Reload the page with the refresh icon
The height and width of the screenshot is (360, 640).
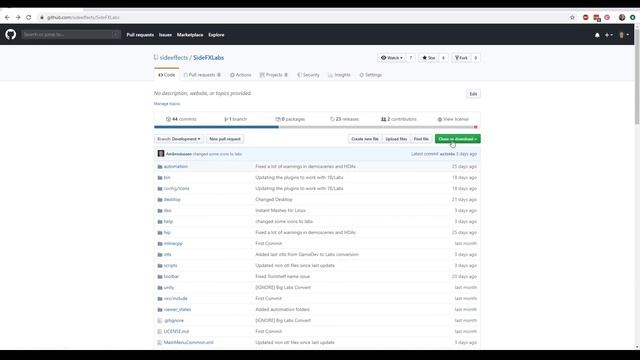[x=29, y=18]
